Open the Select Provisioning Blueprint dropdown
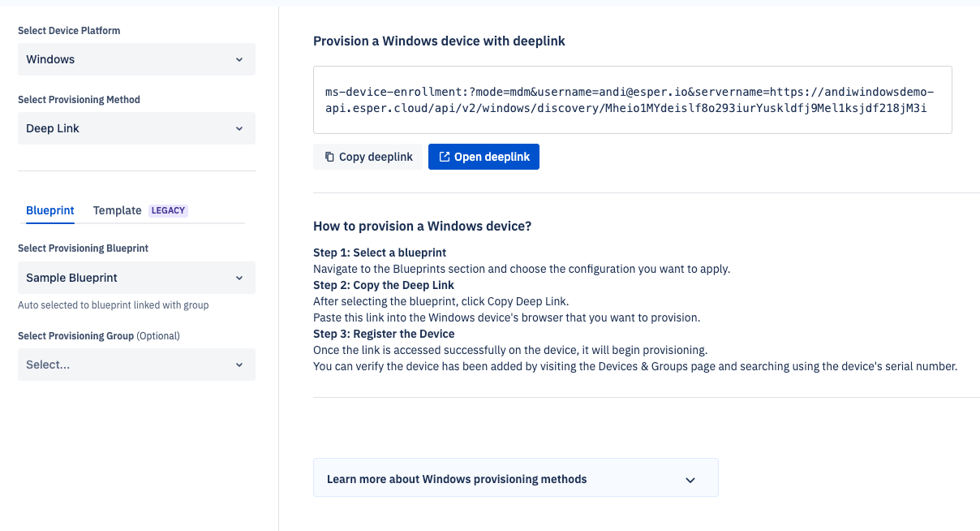Image resolution: width=980 pixels, height=531 pixels. click(136, 277)
